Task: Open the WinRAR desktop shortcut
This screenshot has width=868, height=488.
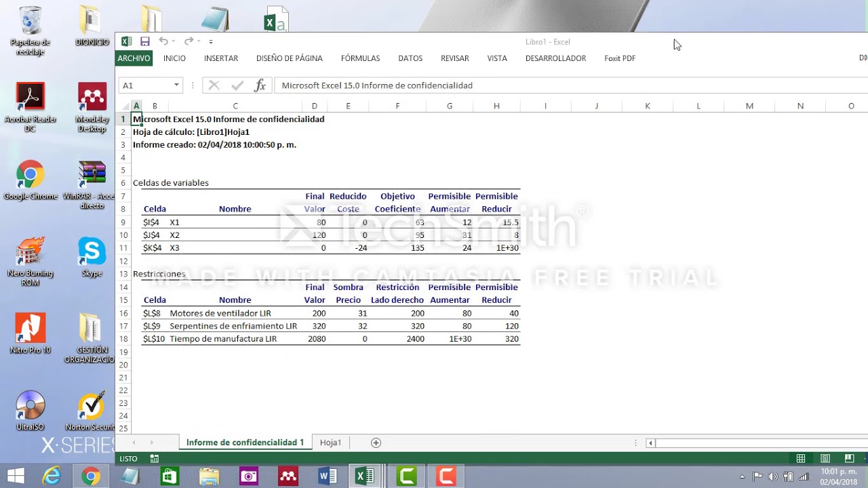Action: [x=92, y=185]
